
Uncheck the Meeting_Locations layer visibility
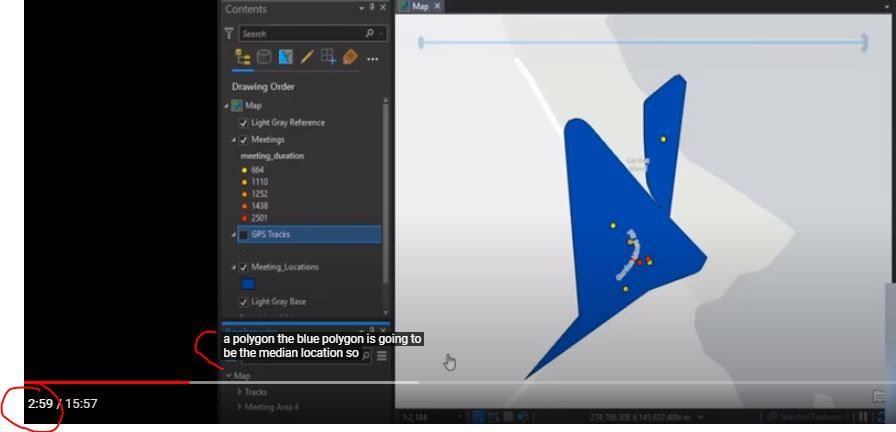[243, 267]
